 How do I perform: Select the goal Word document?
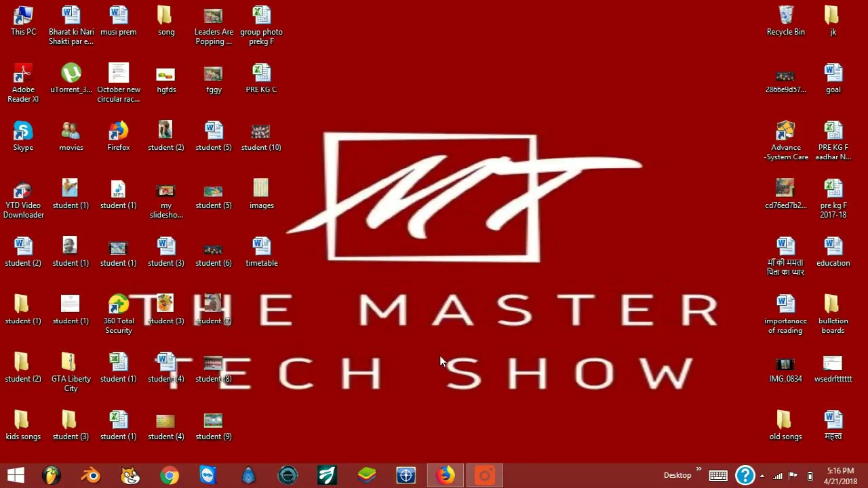pos(833,79)
